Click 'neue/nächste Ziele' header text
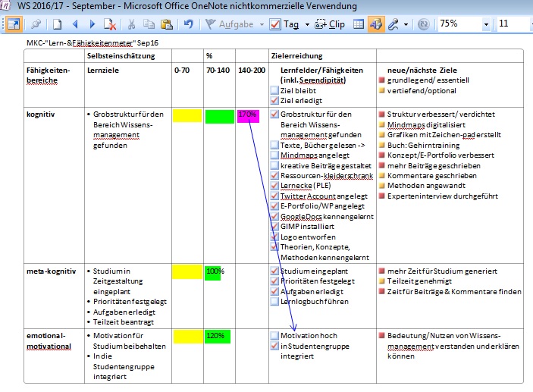The width and height of the screenshot is (533, 392). (x=422, y=71)
